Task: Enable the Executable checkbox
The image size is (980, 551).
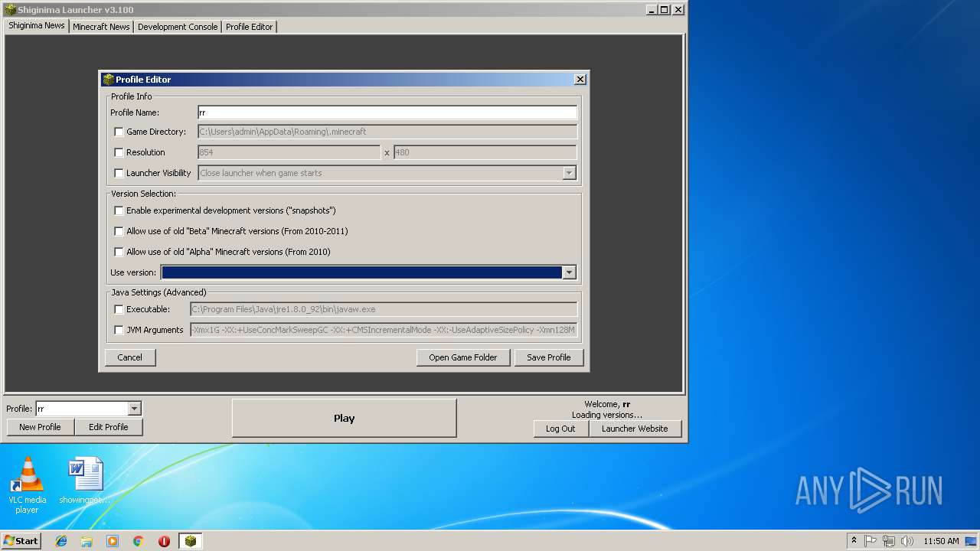Action: click(119, 310)
